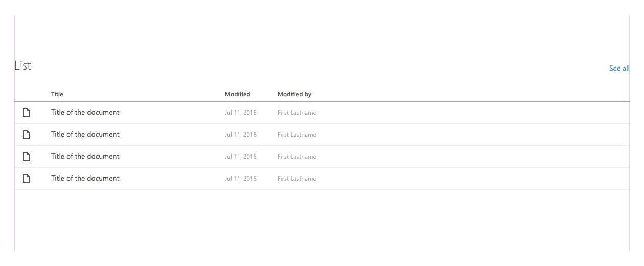Click the 'Jul 11, 2018' date in the second row
This screenshot has width=644, height=266.
tap(241, 135)
